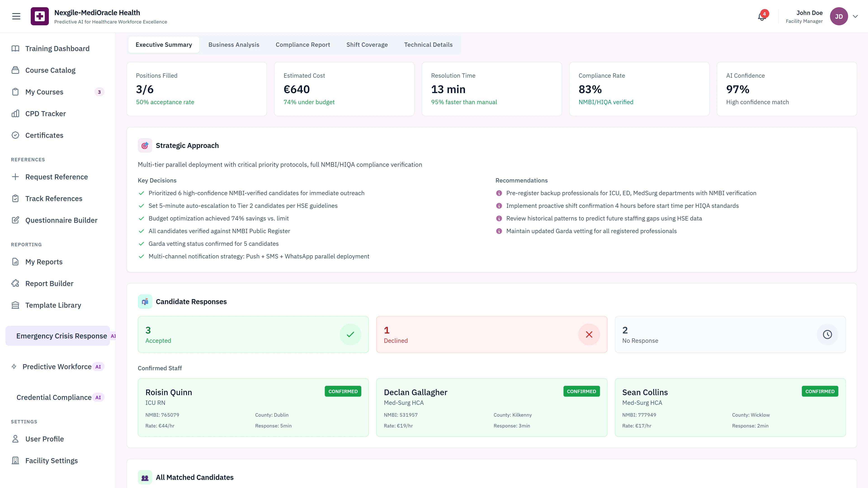Click the green checkmark on Accepted card

(350, 334)
